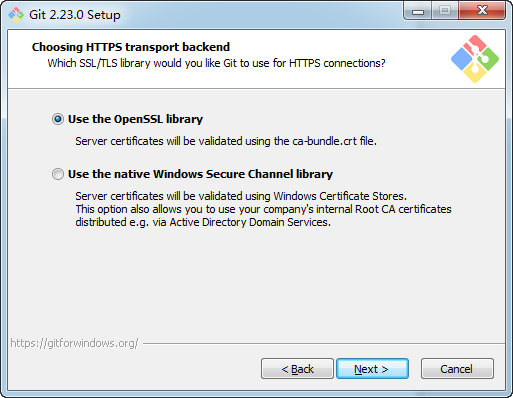Minimize the Git Setup window
Screen dimensions: 513x398
coord(418,12)
